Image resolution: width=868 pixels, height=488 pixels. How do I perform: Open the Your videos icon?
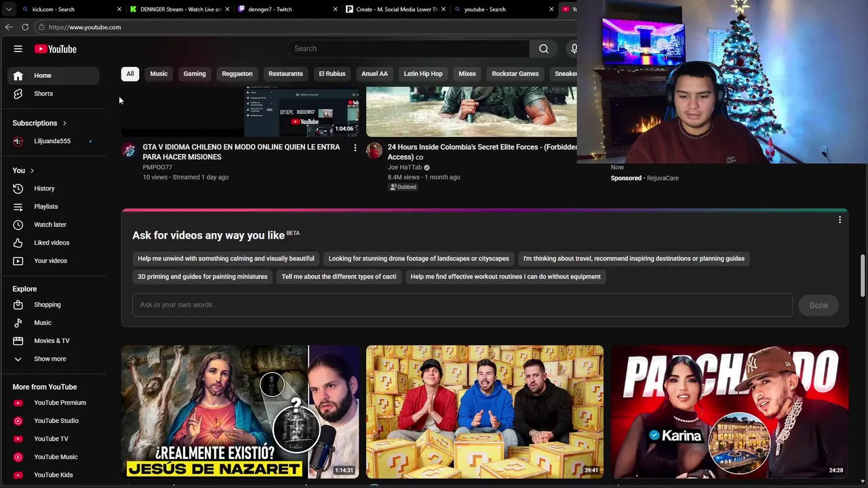pos(18,261)
